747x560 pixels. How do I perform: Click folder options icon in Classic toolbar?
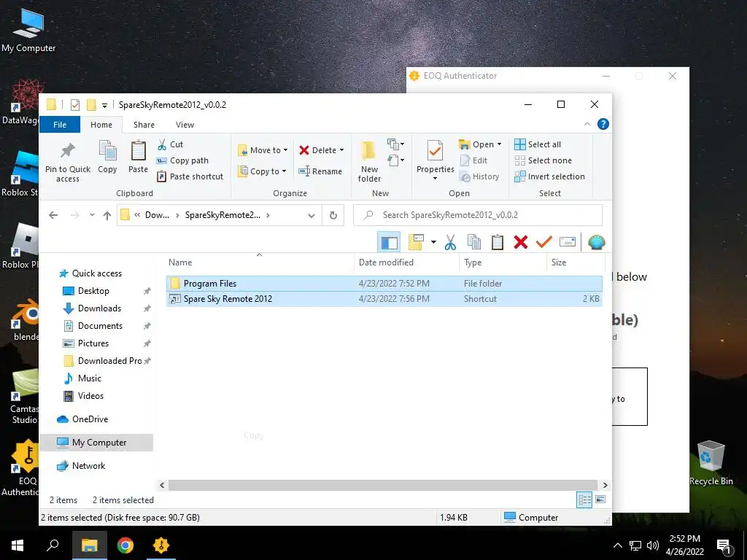tap(416, 242)
